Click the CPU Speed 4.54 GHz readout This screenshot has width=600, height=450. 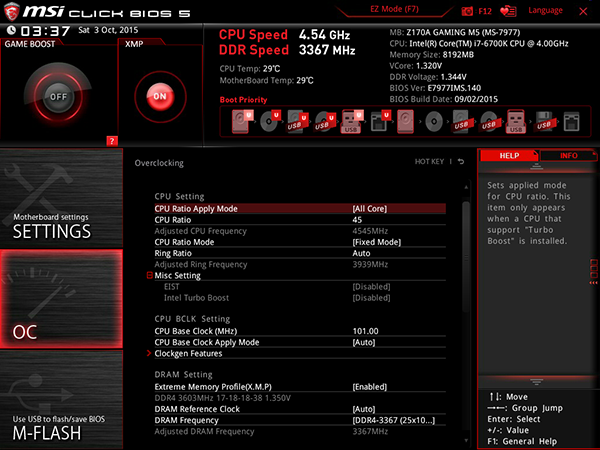tap(284, 35)
